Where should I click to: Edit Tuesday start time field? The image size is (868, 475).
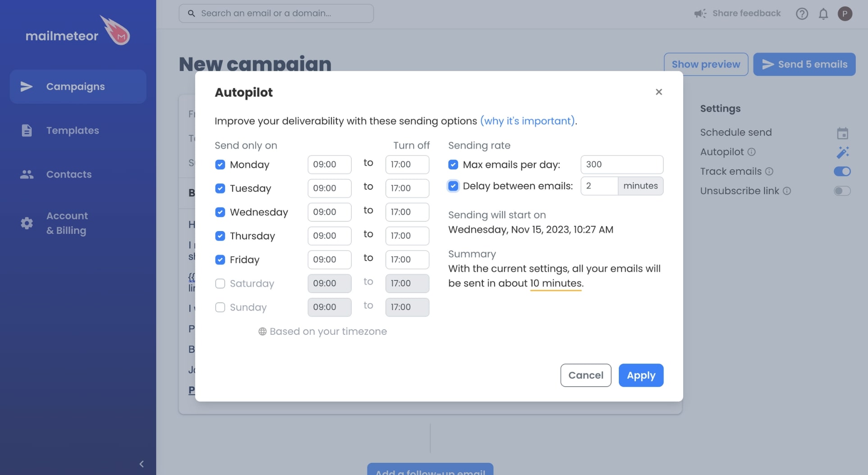coord(329,188)
